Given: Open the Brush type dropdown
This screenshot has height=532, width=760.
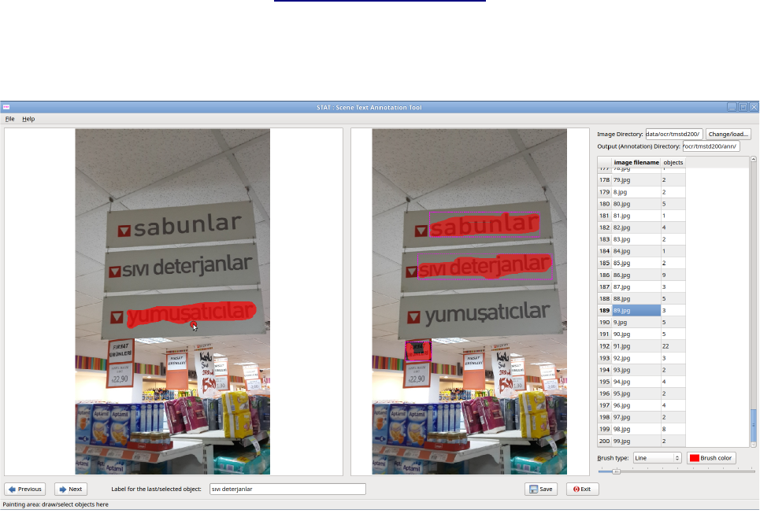Looking at the screenshot, I should [x=658, y=458].
